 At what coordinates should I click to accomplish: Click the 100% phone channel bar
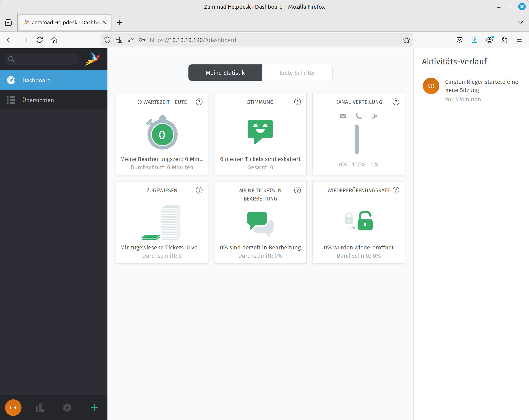pos(356,139)
